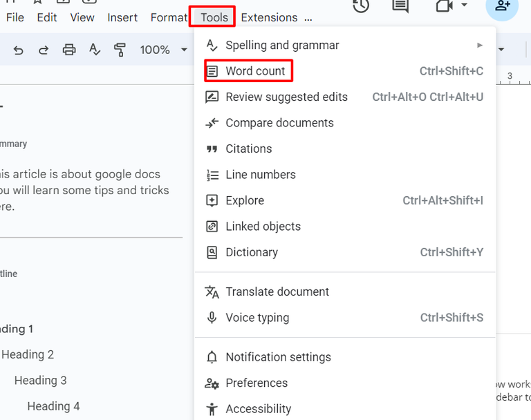Viewport: 531px width, 420px height.
Task: Click the ruler near marker 3
Action: 510,77
